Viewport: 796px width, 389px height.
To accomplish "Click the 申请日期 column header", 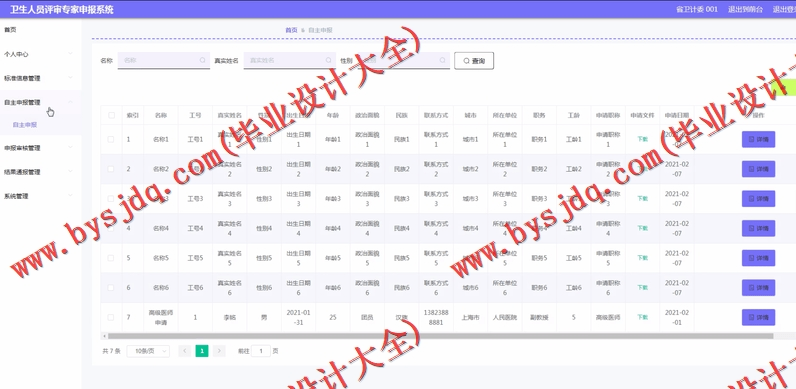I will [677, 115].
